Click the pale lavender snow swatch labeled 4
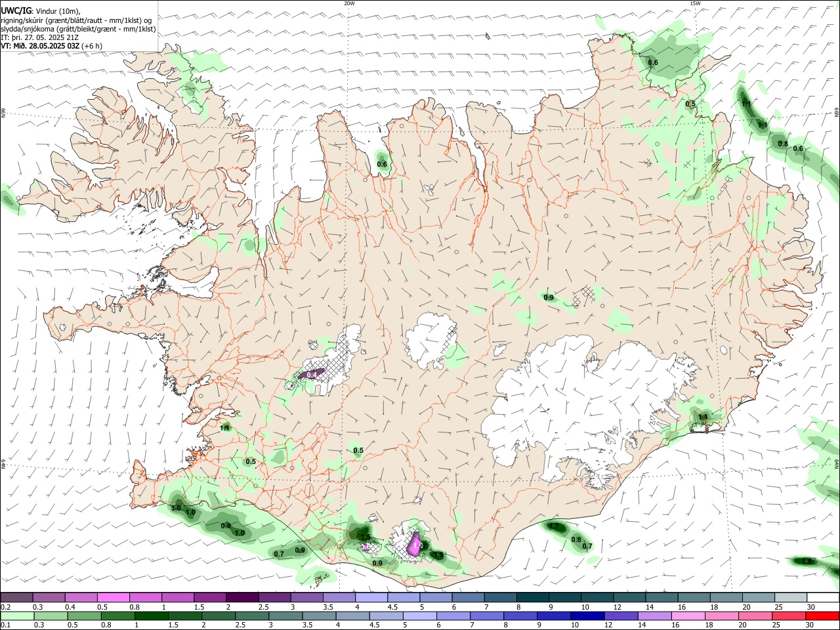 tap(371, 597)
